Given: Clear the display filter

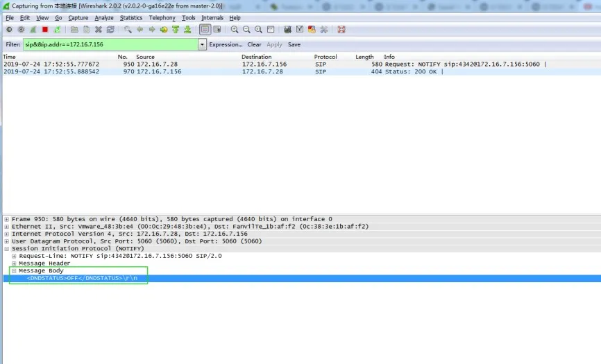Looking at the screenshot, I should click(x=255, y=44).
